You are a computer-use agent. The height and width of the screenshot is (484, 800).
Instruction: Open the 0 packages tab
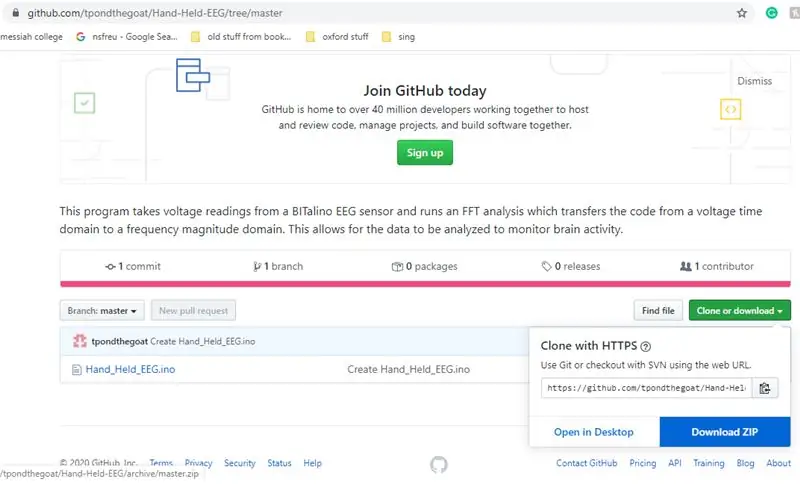[424, 266]
